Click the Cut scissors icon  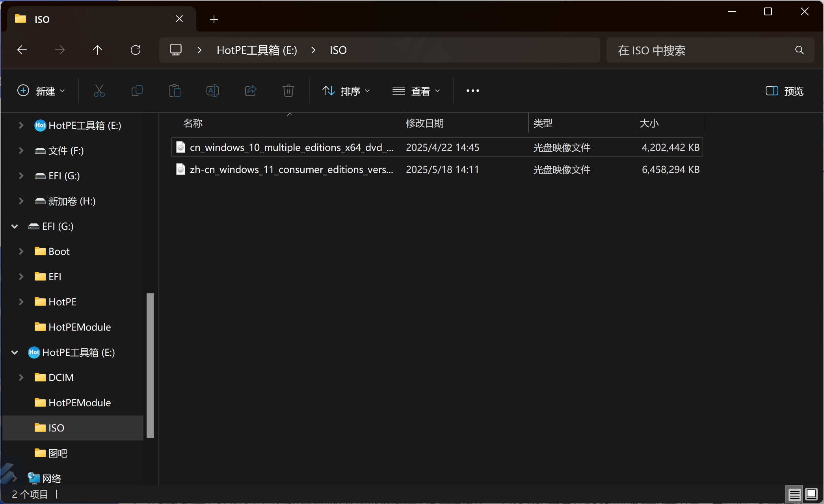99,91
